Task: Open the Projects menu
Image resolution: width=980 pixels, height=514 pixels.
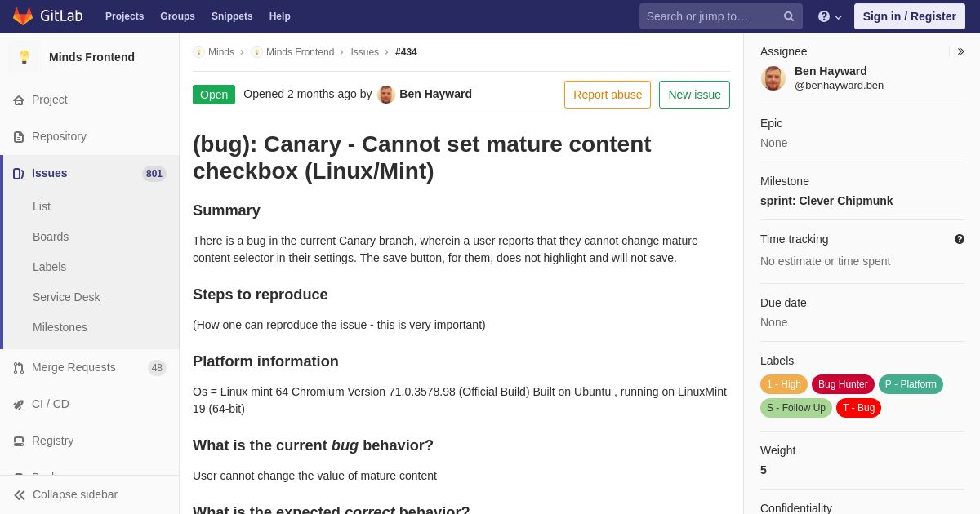Action: [x=124, y=16]
